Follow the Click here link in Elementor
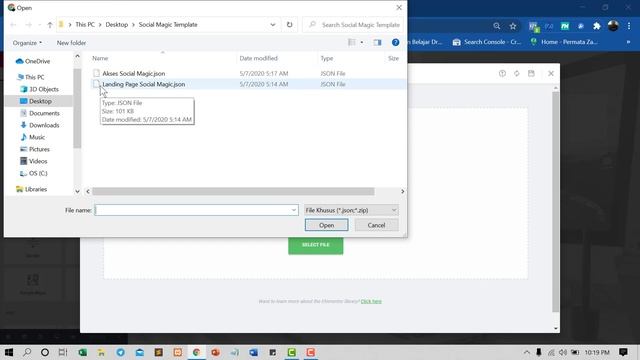The width and height of the screenshot is (640, 360). pos(371,301)
